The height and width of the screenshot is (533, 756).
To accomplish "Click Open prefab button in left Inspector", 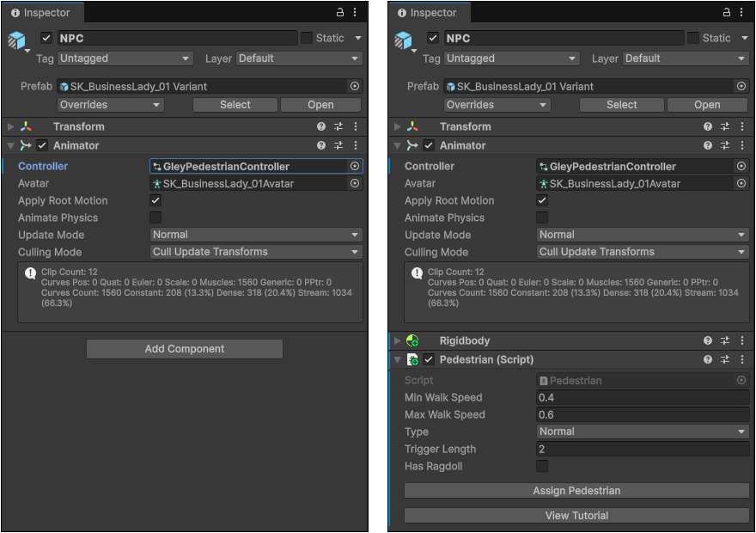I will [320, 105].
